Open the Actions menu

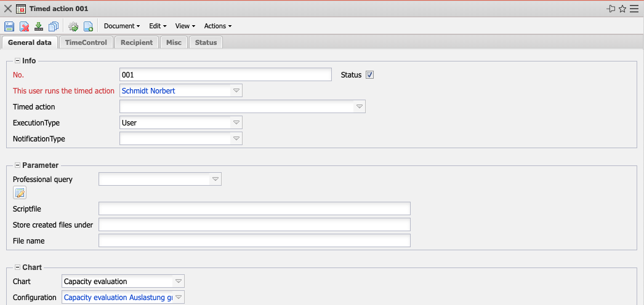(x=218, y=26)
